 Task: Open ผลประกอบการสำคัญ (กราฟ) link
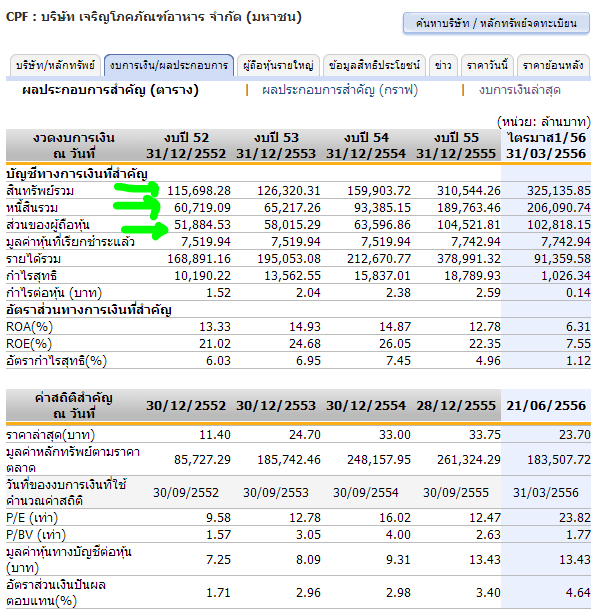coord(340,90)
